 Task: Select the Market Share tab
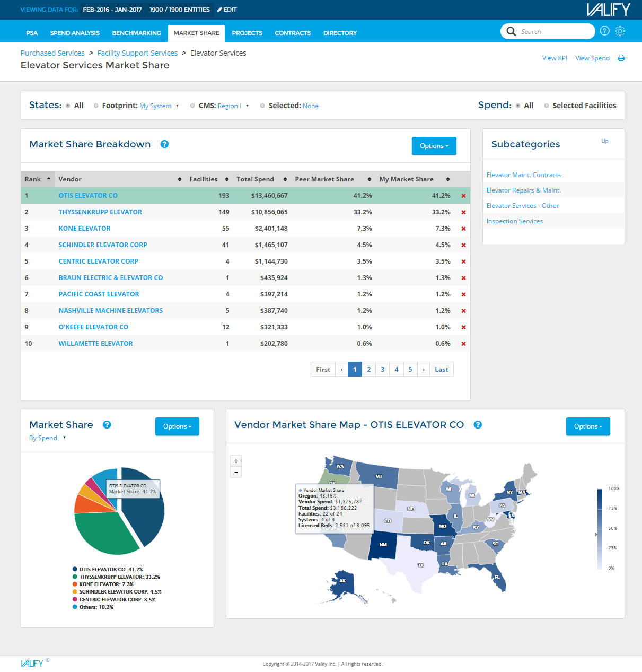(197, 33)
